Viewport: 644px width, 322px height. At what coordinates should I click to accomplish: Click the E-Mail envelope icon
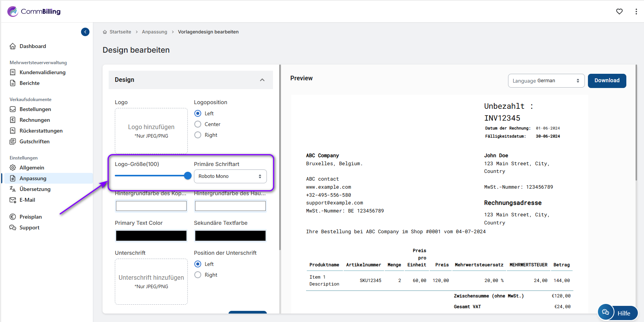(x=13, y=200)
